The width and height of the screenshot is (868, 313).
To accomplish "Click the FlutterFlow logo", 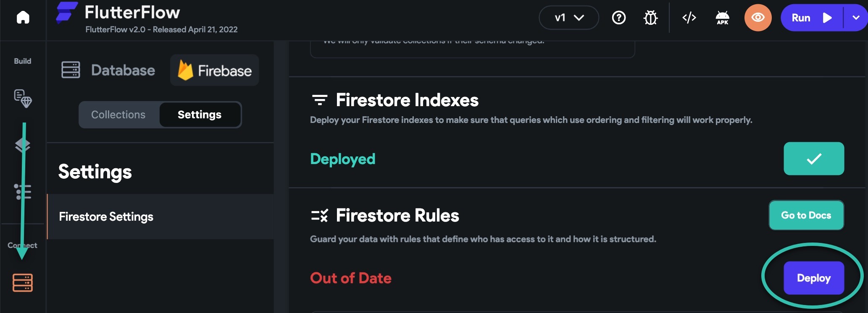I will [x=67, y=12].
